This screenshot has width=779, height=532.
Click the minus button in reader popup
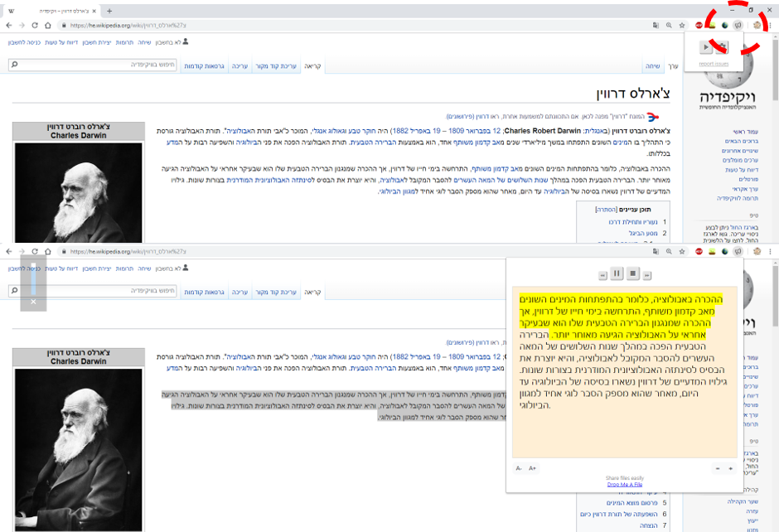tap(718, 468)
